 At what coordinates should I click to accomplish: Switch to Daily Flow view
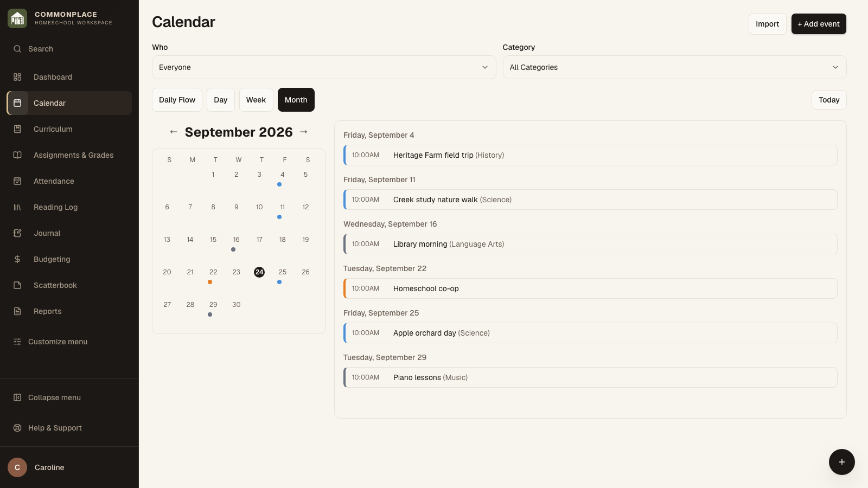point(177,100)
